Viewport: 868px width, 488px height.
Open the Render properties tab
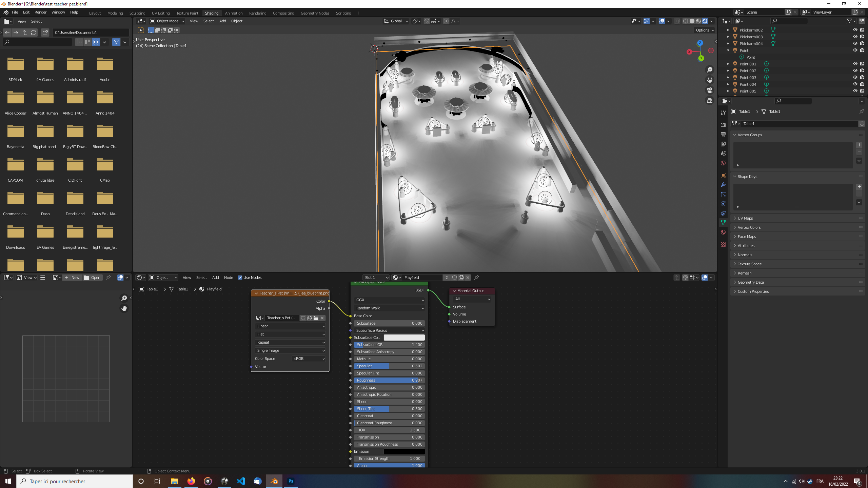point(723,125)
